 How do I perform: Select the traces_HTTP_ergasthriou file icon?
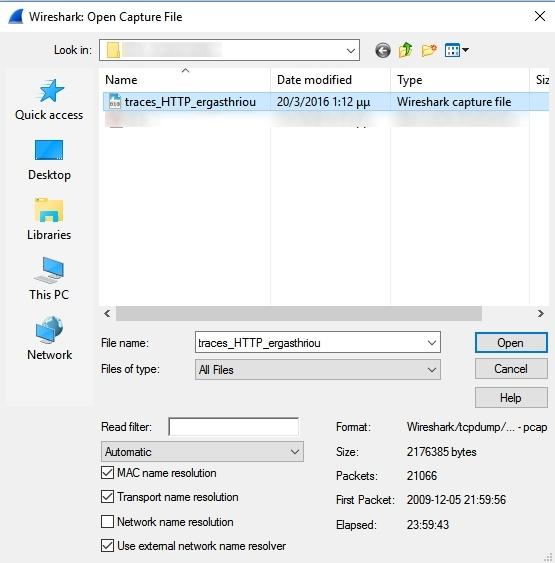tap(115, 102)
